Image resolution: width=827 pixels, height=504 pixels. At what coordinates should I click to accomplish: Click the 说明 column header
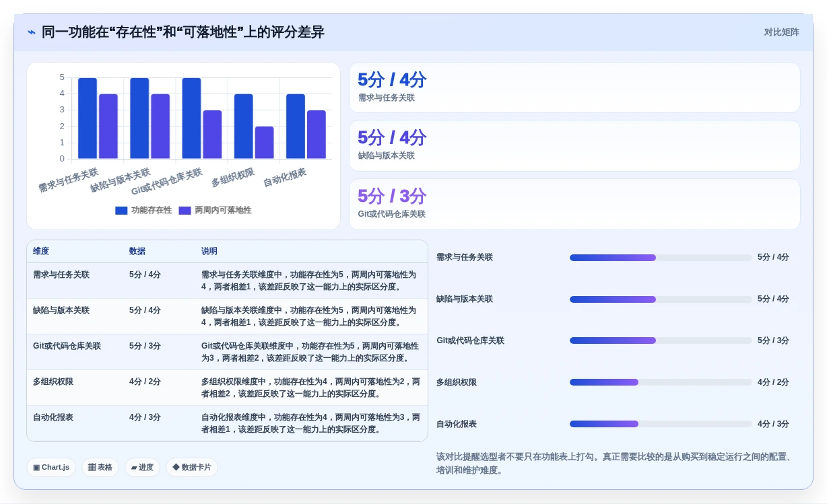click(209, 251)
